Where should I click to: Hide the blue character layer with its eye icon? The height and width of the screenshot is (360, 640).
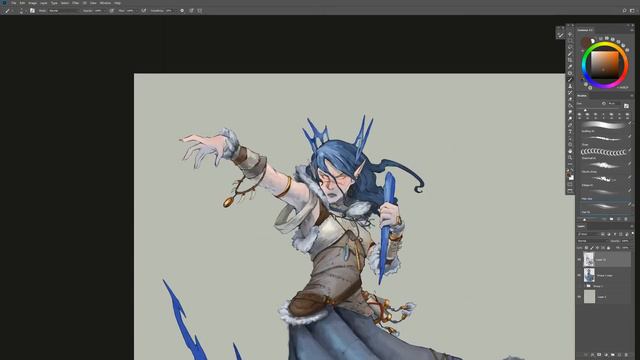click(579, 275)
